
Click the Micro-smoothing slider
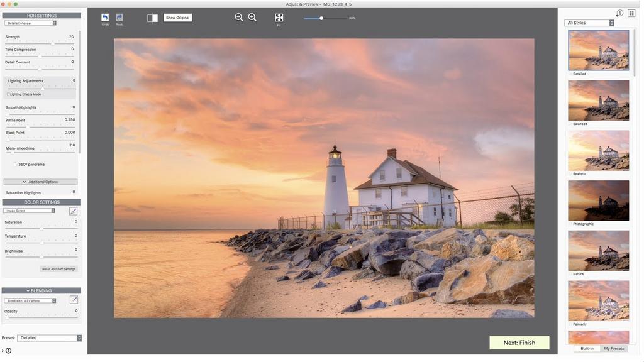[40, 152]
